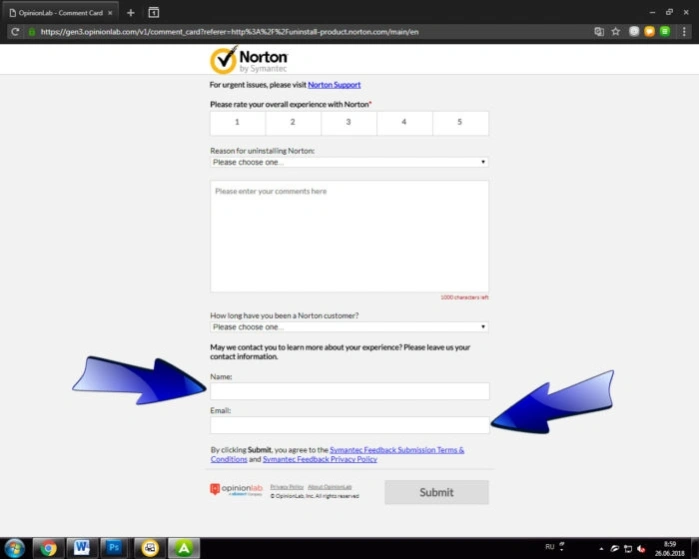Screen dimensions: 699x559
Task: Rate overall experience as 3
Action: click(x=349, y=123)
